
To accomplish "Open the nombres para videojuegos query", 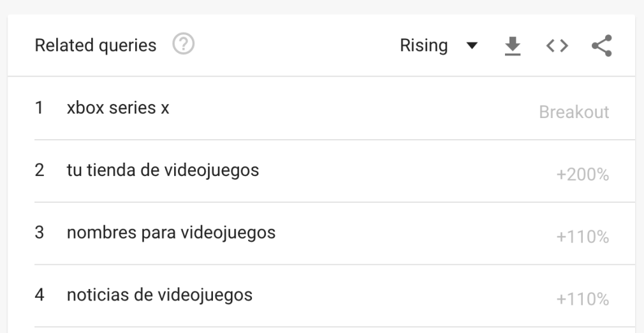I will [171, 233].
